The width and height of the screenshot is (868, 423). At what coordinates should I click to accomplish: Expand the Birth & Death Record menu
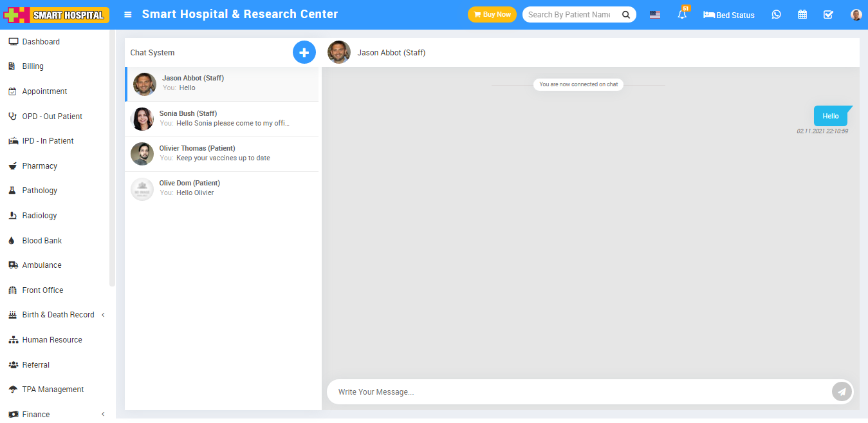pyautogui.click(x=58, y=315)
